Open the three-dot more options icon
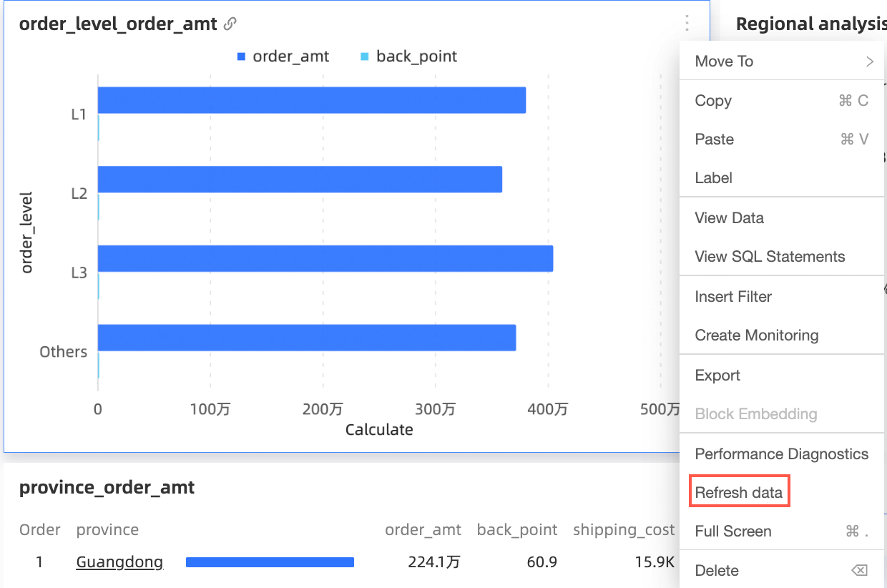Screen dimensions: 887x588 [687, 24]
